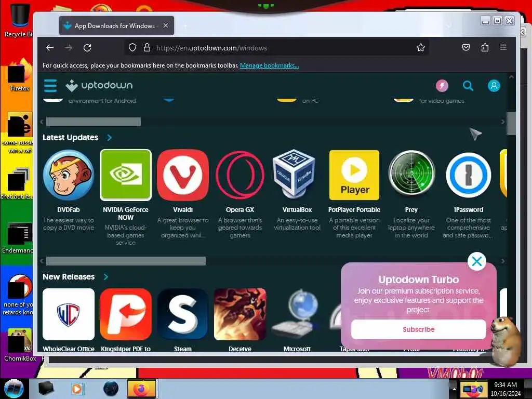Open Uptodown Turbo lightning icon
532x399 pixels.
pos(442,86)
